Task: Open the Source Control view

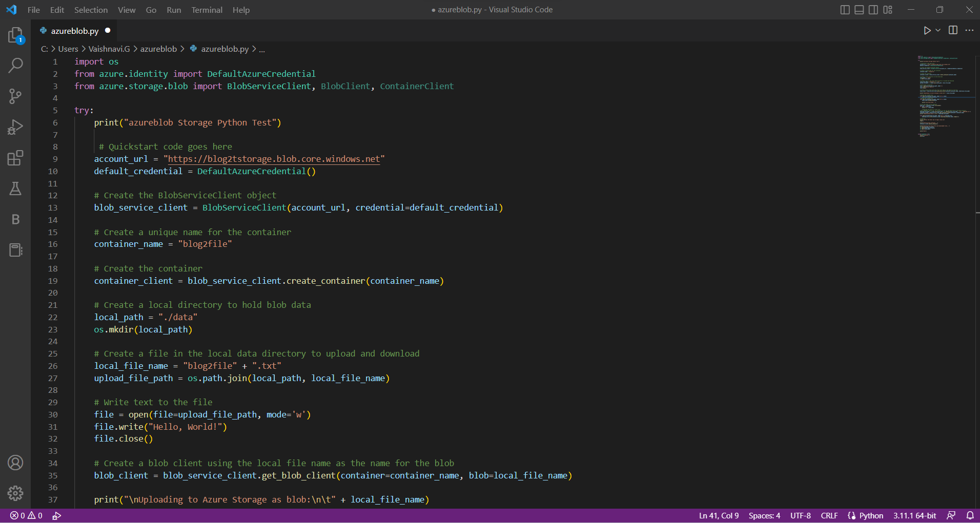Action: click(16, 96)
